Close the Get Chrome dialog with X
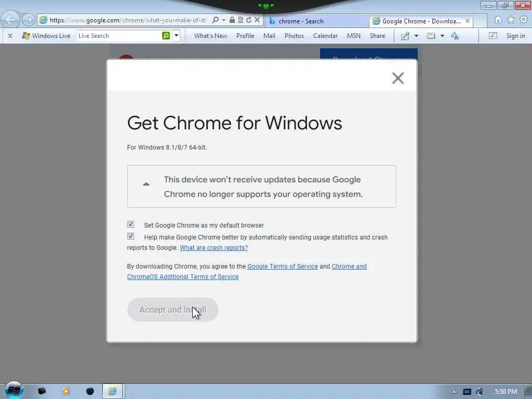The height and width of the screenshot is (399, 532). 398,78
